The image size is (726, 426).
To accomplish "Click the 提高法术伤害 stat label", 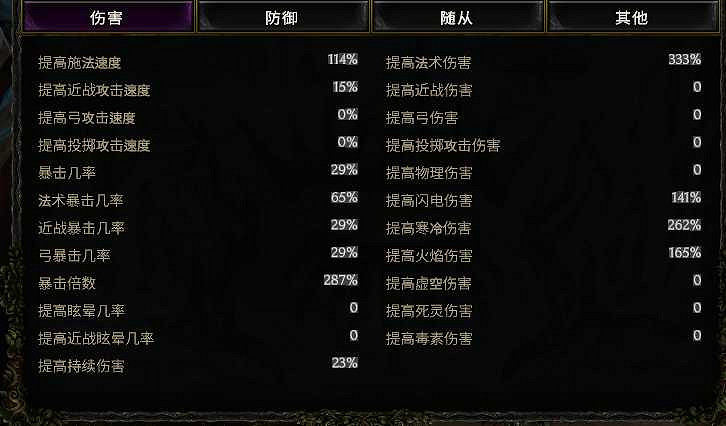I will (428, 62).
